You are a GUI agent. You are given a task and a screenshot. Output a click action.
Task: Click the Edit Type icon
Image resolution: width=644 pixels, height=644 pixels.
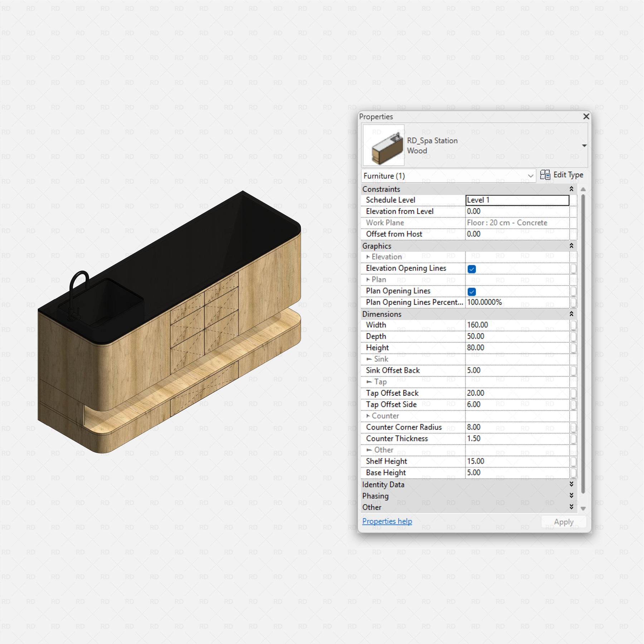[x=545, y=175]
